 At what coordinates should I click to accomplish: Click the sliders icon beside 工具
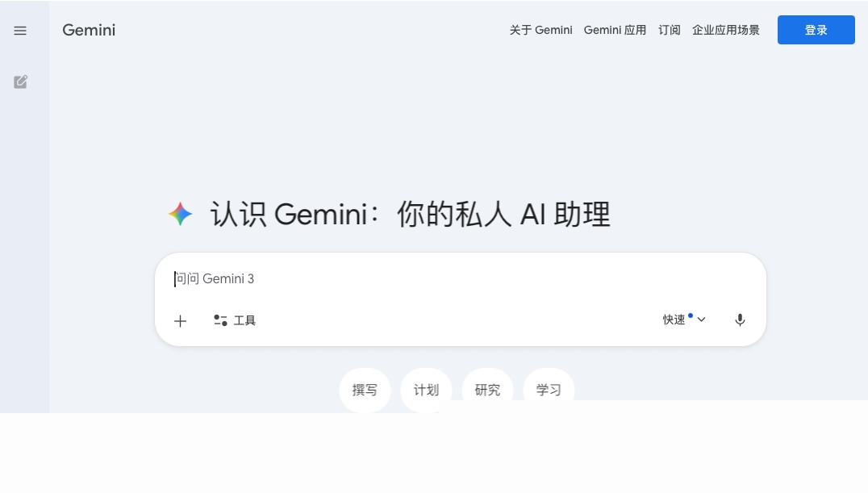219,320
